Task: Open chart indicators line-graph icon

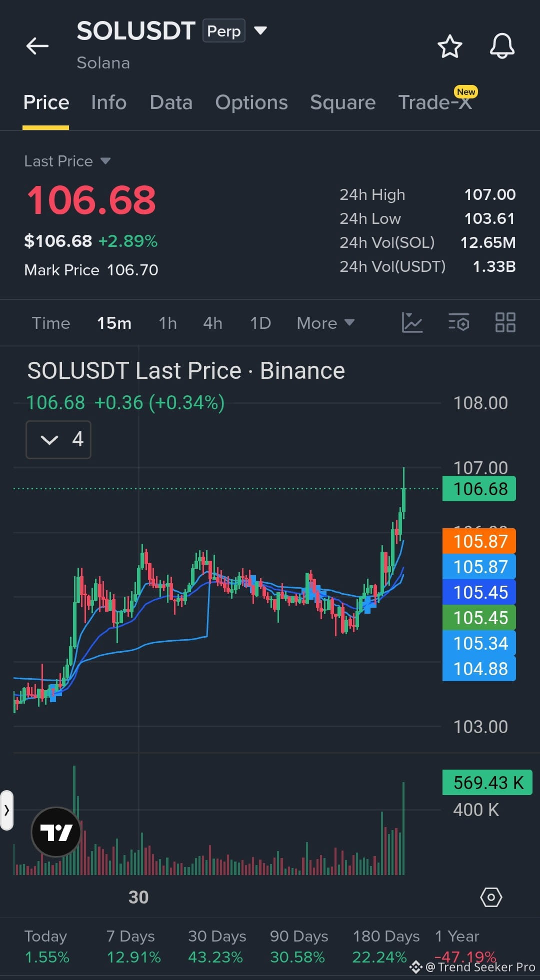Action: pyautogui.click(x=412, y=322)
